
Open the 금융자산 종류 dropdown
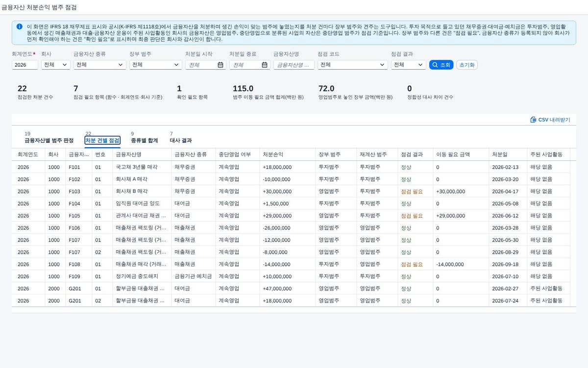tap(99, 65)
